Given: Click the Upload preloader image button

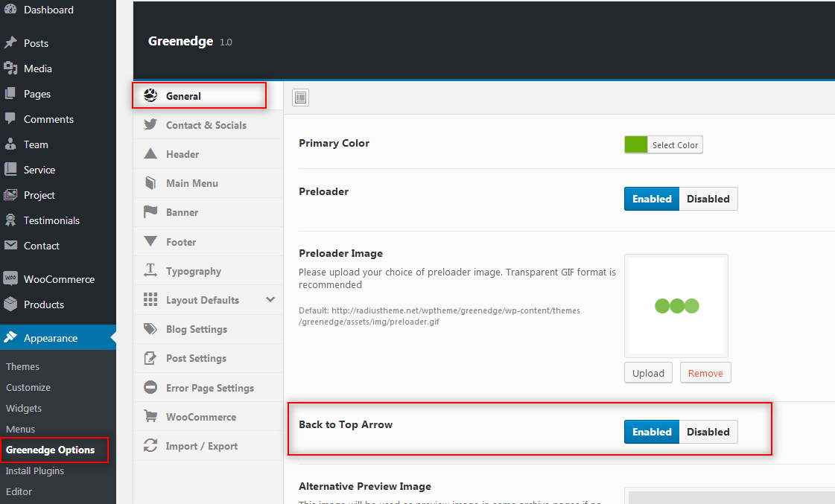Looking at the screenshot, I should [x=648, y=373].
